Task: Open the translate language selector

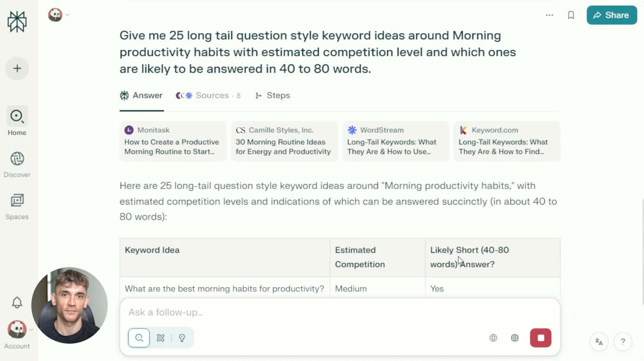Action: [599, 341]
